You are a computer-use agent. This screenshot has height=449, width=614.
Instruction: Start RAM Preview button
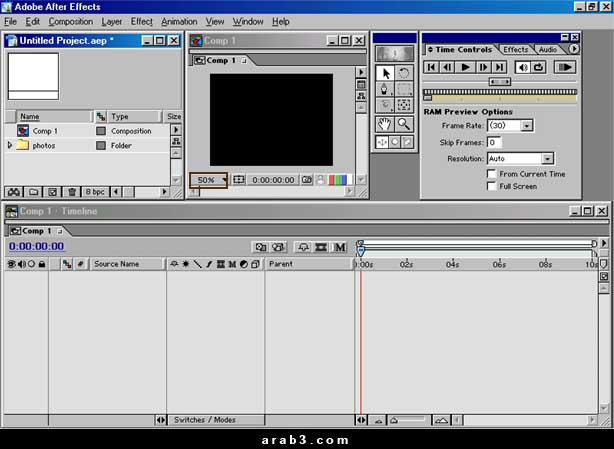tap(565, 67)
